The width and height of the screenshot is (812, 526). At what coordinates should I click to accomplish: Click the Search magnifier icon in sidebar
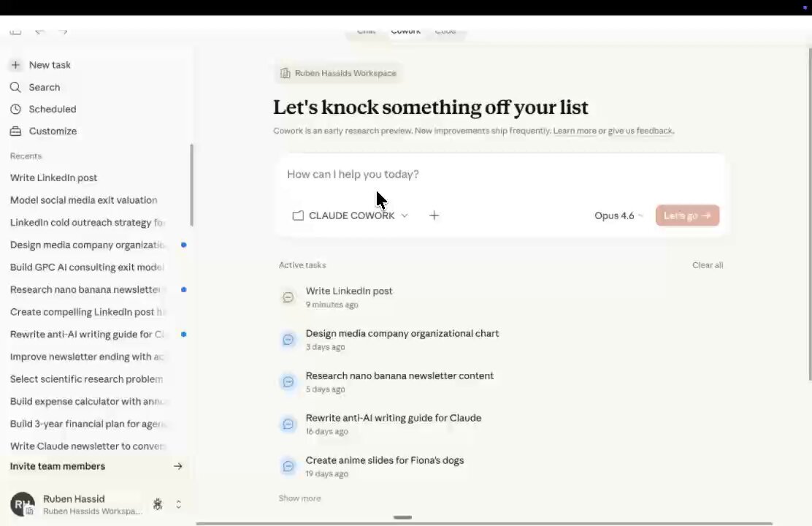click(x=15, y=87)
